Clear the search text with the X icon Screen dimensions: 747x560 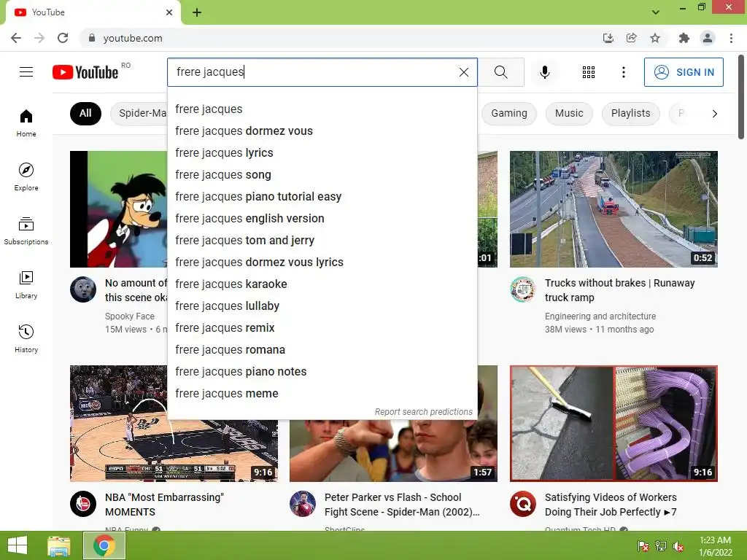[463, 72]
